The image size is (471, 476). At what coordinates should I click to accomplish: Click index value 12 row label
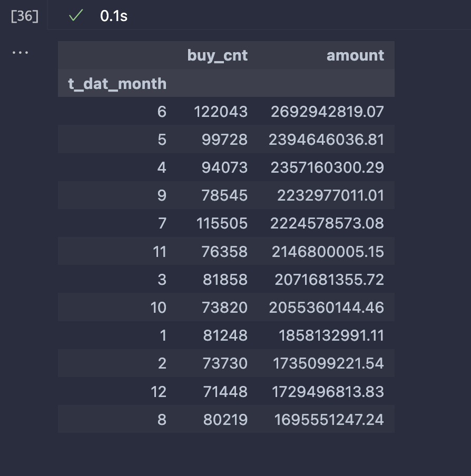click(159, 392)
